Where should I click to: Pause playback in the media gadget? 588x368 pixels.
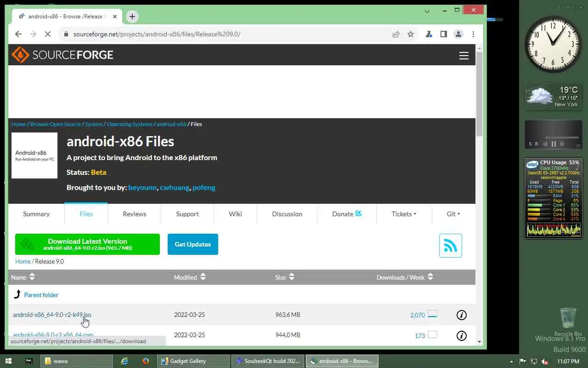coord(554,144)
